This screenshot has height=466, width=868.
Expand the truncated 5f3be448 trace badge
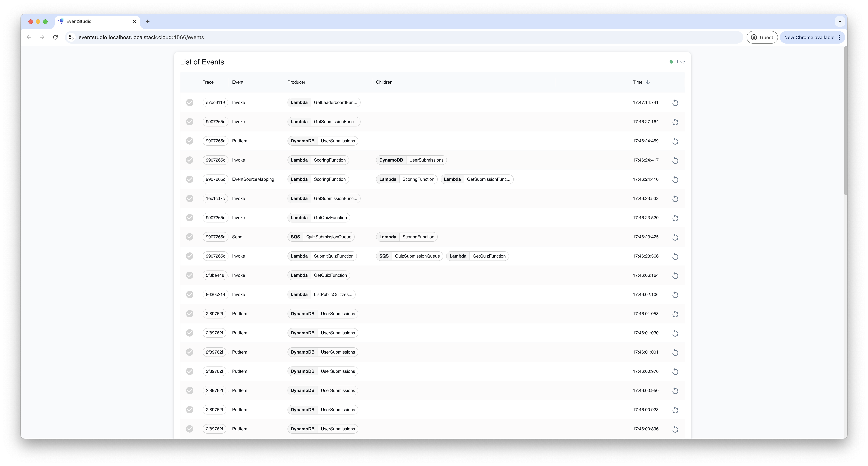click(x=215, y=275)
